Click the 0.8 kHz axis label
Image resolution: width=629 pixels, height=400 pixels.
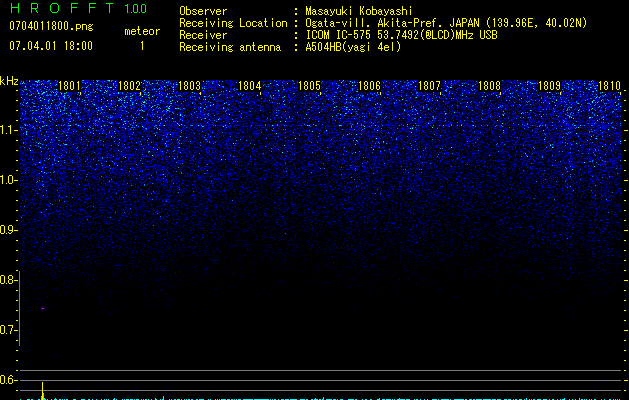(8, 280)
